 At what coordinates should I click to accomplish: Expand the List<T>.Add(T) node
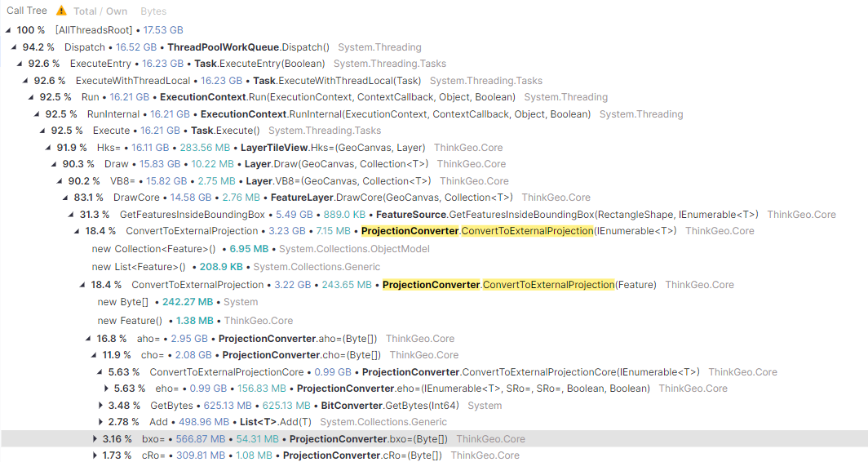coord(100,422)
